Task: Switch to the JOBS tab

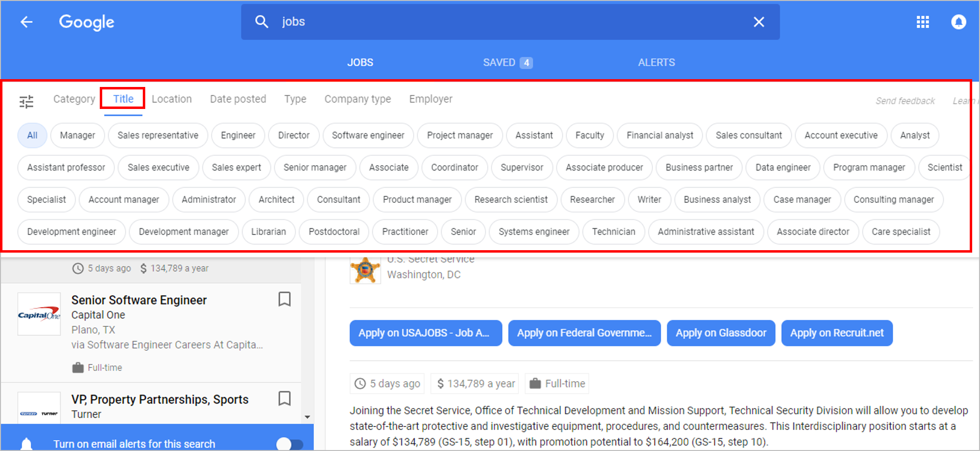Action: tap(360, 63)
